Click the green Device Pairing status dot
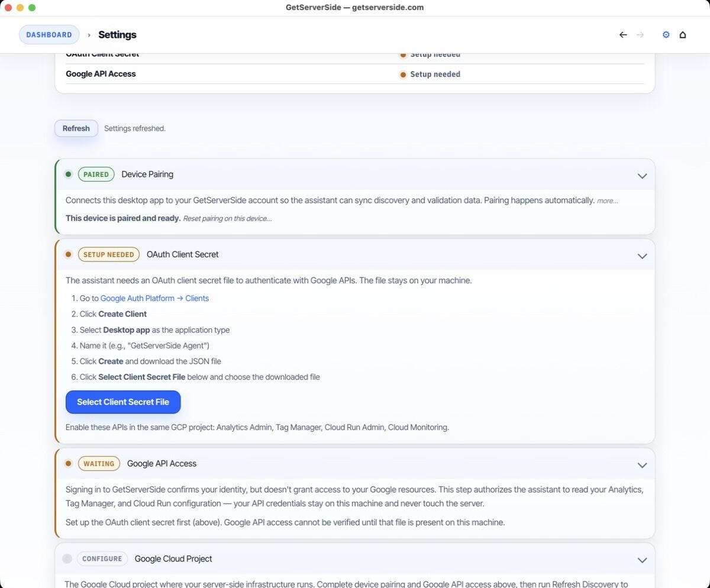 tap(68, 175)
